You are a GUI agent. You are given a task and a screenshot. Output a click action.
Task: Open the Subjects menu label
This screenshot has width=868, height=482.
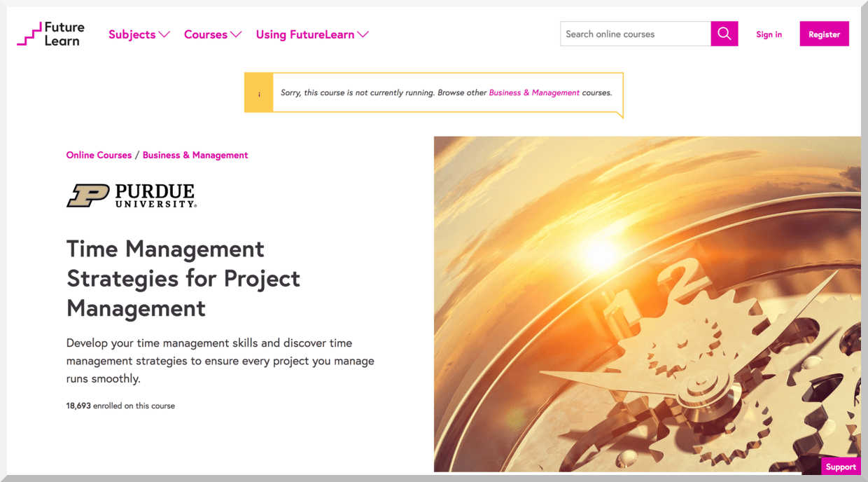pyautogui.click(x=132, y=34)
